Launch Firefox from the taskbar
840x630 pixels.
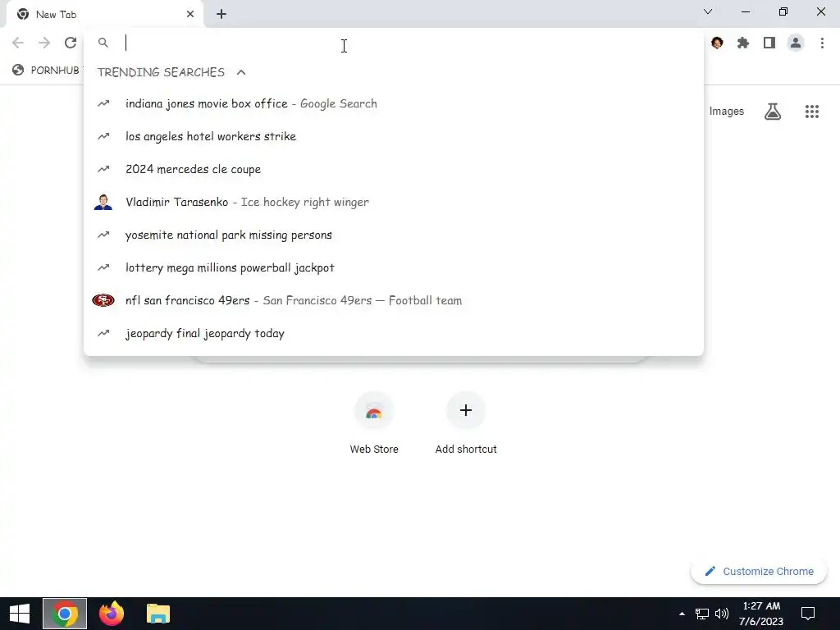point(112,614)
